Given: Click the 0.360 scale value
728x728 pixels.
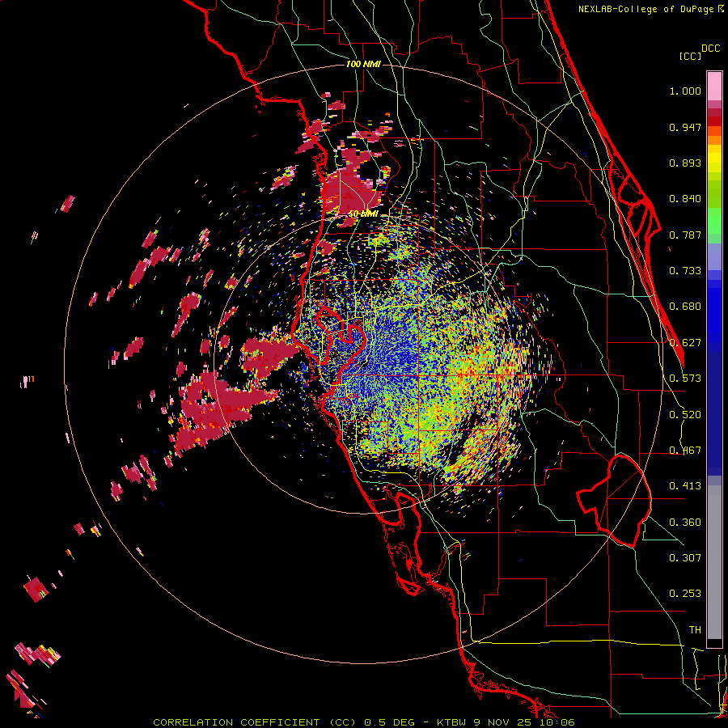Looking at the screenshot, I should click(685, 523).
